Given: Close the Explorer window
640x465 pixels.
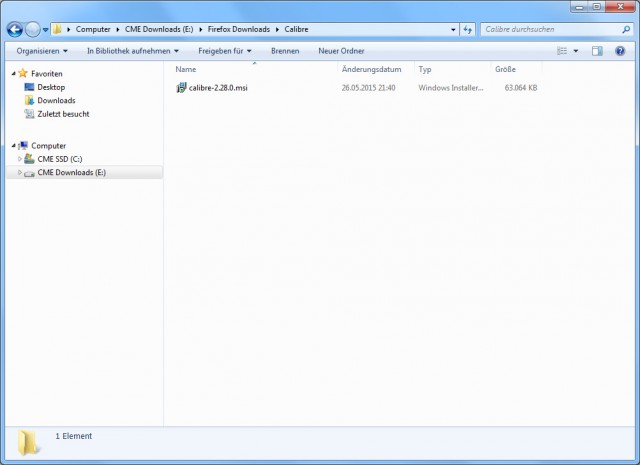Looking at the screenshot, I should pyautogui.click(x=620, y=7).
